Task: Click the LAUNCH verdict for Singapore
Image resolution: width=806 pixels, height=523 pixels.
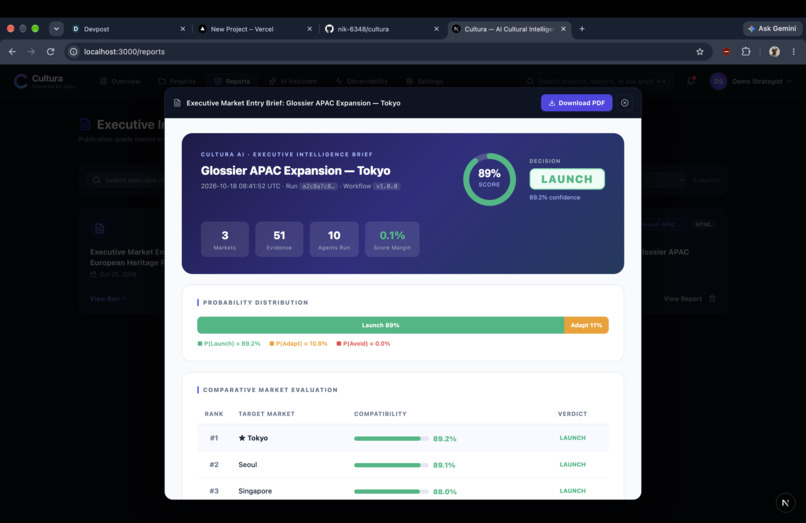Action: point(573,491)
